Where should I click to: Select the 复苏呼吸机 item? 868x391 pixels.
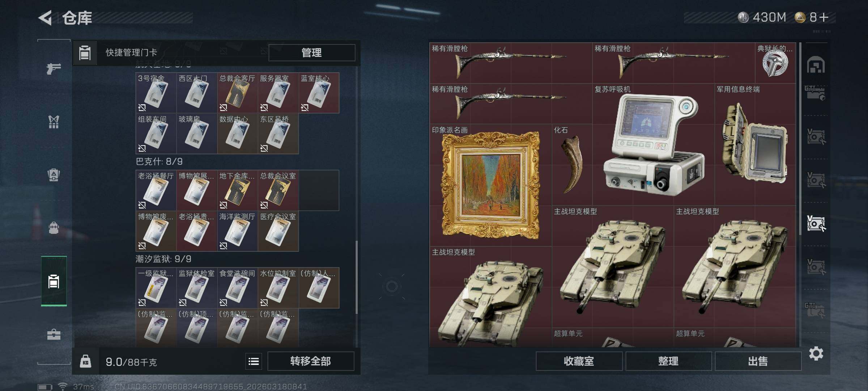pos(654,145)
